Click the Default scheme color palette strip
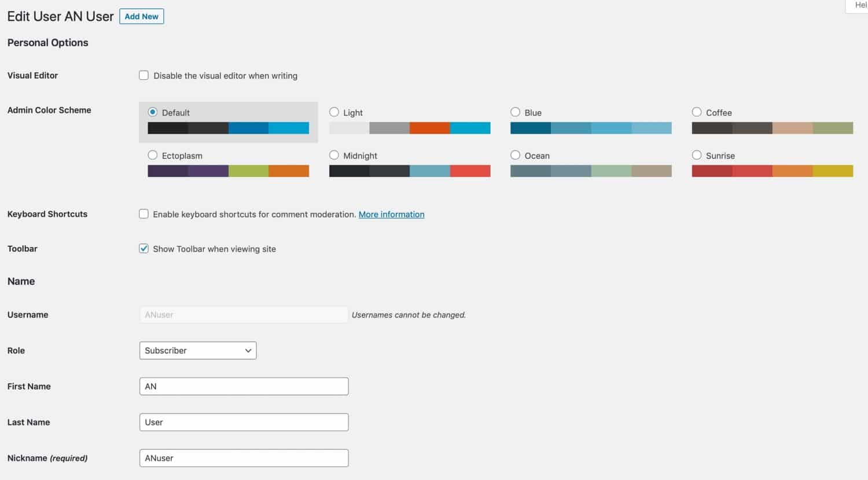Image resolution: width=868 pixels, height=480 pixels. (228, 128)
